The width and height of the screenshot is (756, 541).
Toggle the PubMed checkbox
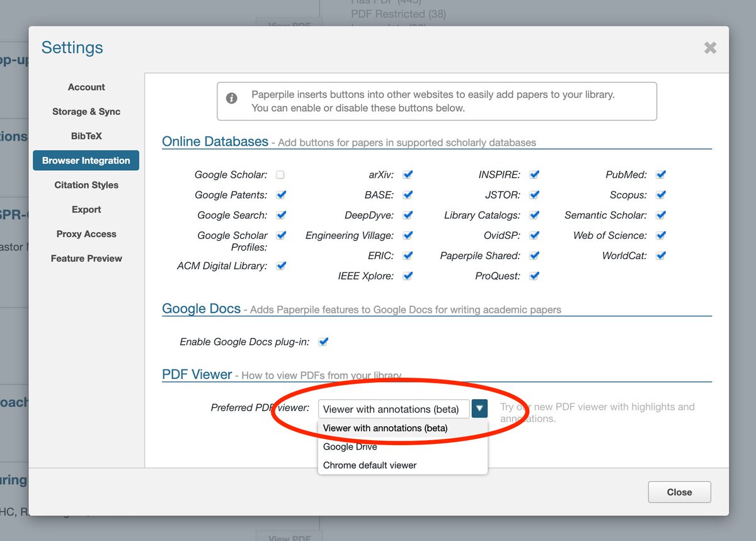click(661, 175)
